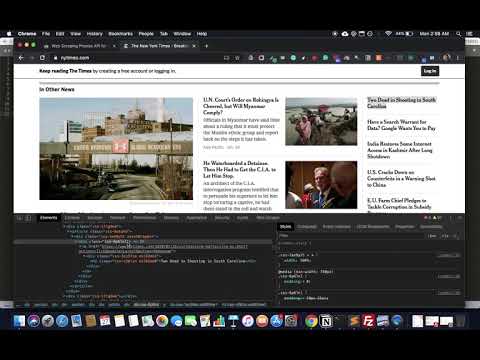Open Photos from the dock
Viewport: 480px width, 360px height.
tap(162, 321)
